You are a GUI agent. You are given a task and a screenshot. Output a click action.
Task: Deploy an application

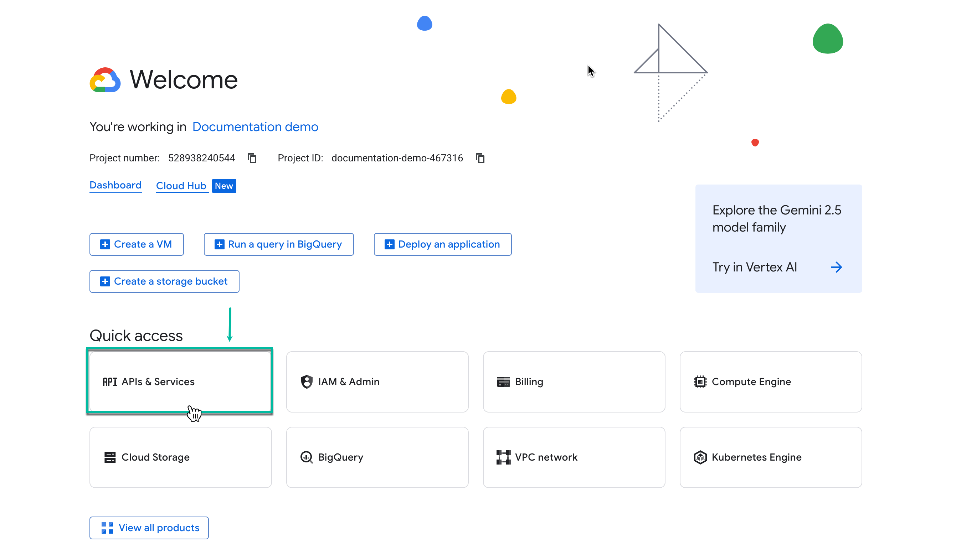pos(442,244)
